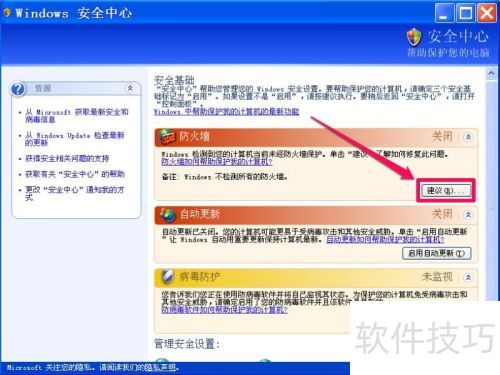Open the Windows Update check for updates link
This screenshot has width=500, height=375.
point(75,139)
